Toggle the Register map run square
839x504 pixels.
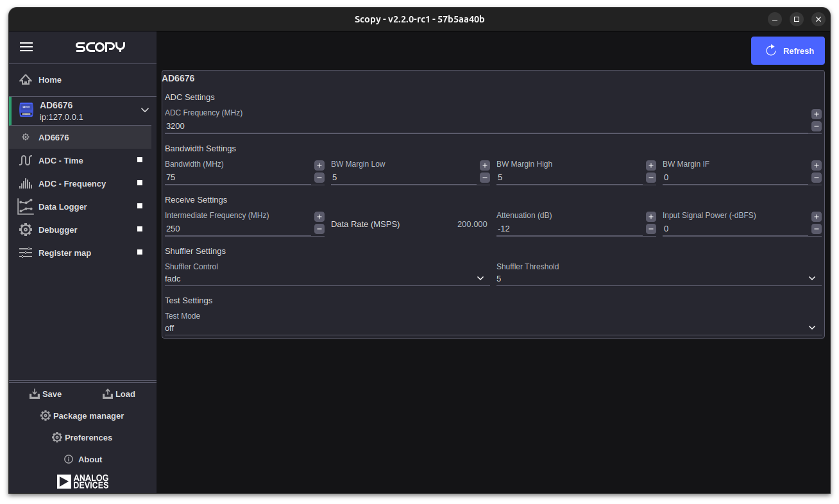click(140, 252)
